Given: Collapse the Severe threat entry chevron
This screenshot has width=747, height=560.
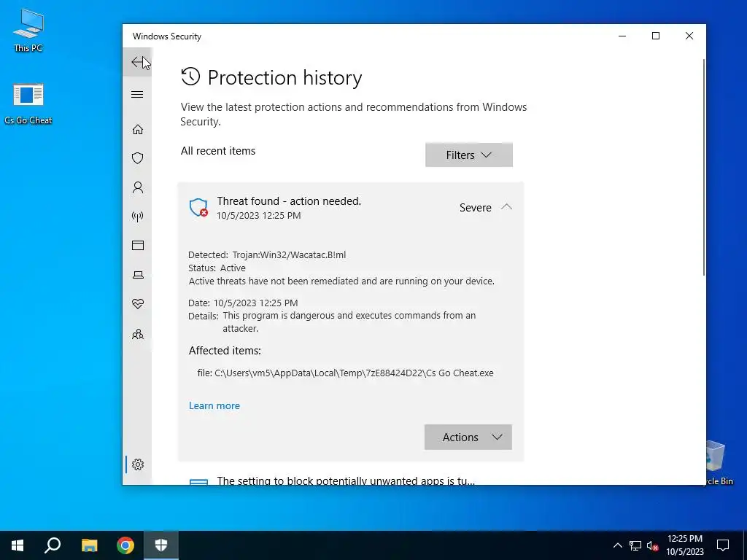Looking at the screenshot, I should coord(506,207).
